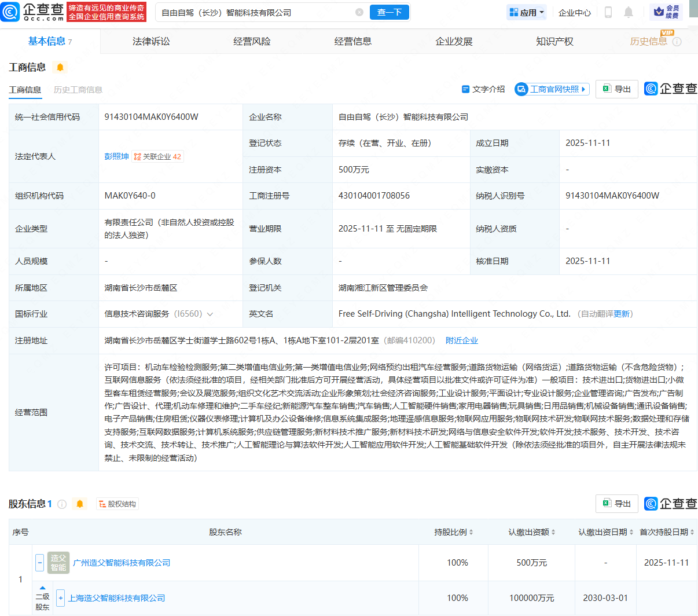Screen dimensions: 698x616
Task: Open 附近企业 nearby companies link
Action: point(462,340)
